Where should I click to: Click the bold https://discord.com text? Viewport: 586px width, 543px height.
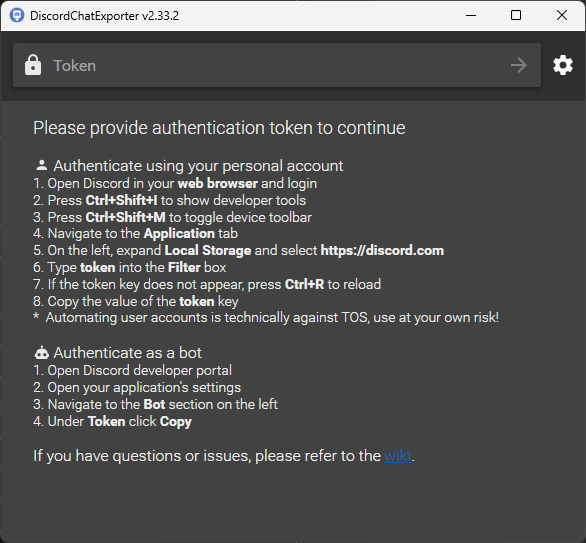point(382,250)
